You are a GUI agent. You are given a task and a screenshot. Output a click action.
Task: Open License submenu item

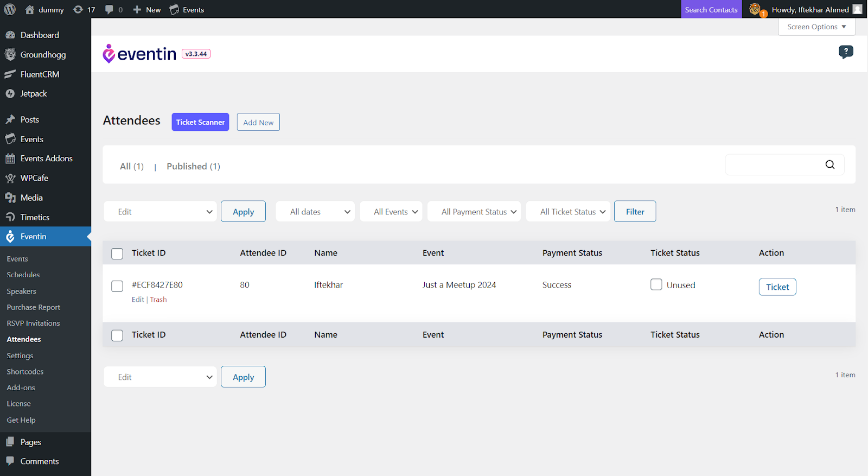tap(18, 403)
